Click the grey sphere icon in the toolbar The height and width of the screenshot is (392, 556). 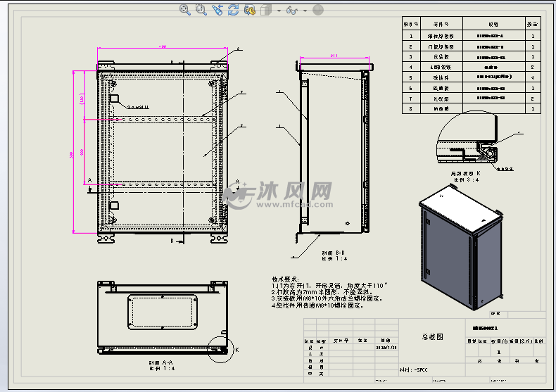coord(318,10)
